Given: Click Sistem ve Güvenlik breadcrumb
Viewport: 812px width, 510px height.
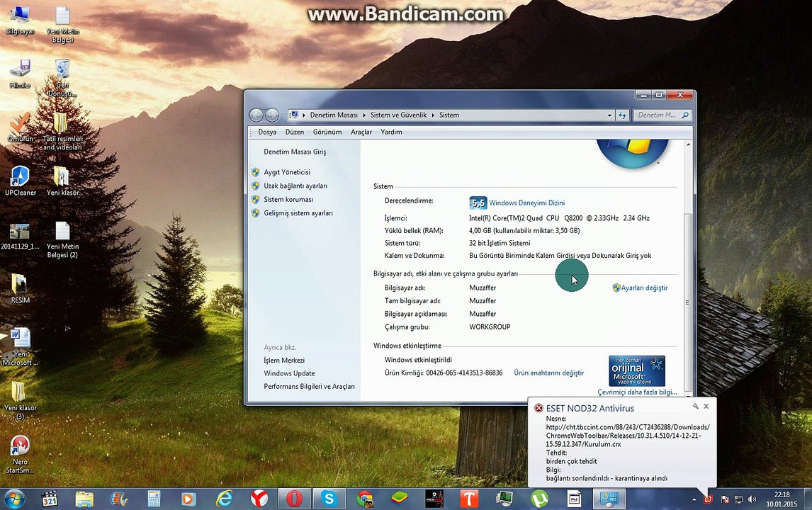Looking at the screenshot, I should 398,115.
